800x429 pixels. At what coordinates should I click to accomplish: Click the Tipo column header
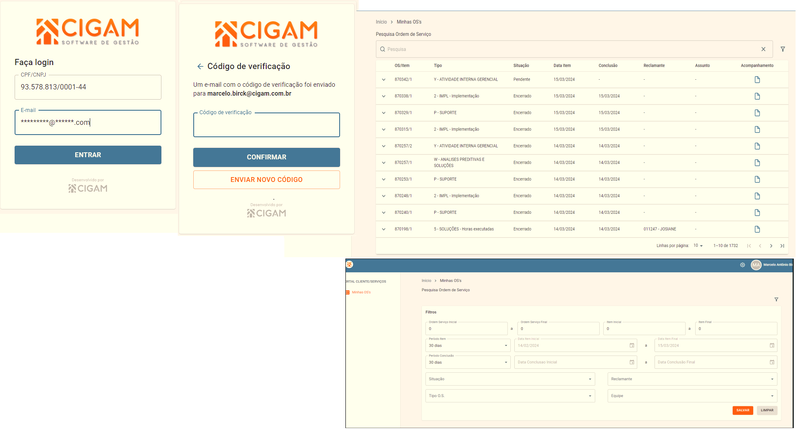click(x=438, y=66)
